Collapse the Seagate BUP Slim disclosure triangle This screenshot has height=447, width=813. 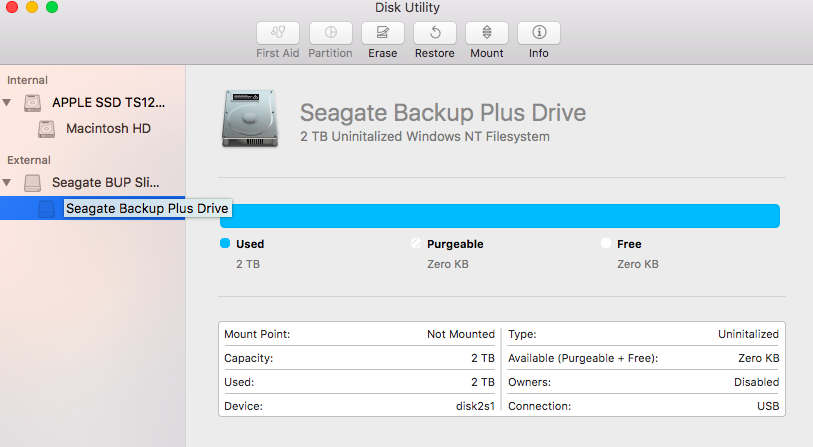point(7,183)
